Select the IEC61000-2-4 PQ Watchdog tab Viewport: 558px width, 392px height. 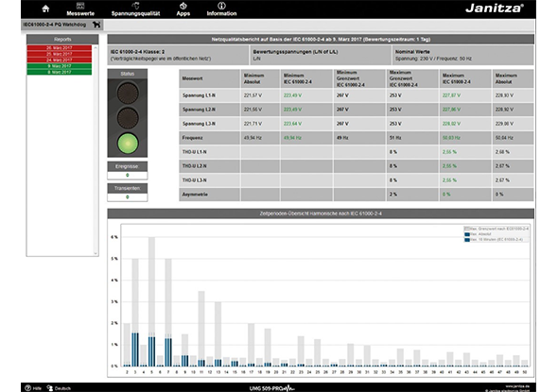coord(61,25)
